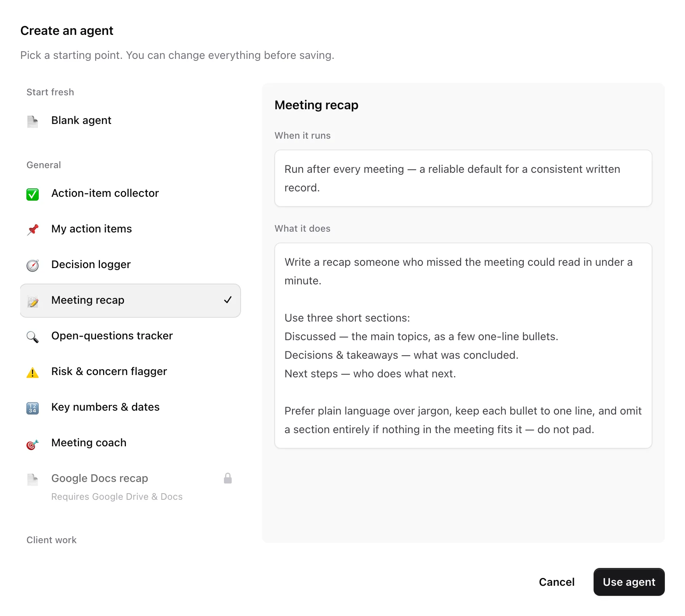Choose the Open-questions tracker template
This screenshot has width=685, height=616.
click(130, 336)
